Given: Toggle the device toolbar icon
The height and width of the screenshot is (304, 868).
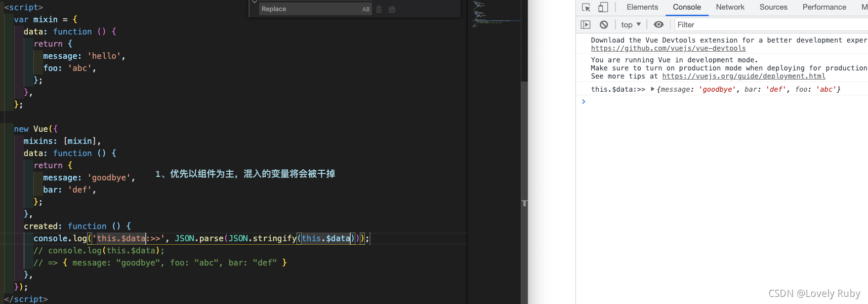Looking at the screenshot, I should (603, 7).
